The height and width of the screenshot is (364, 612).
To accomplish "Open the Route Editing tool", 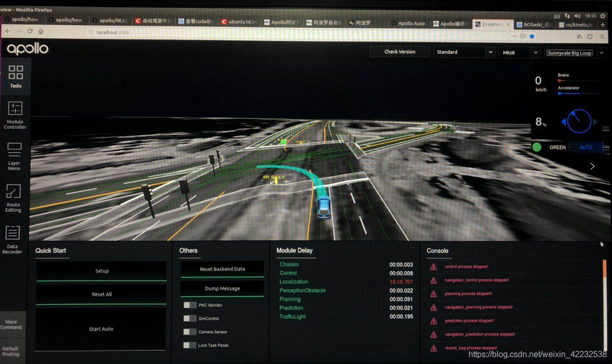I will 13,198.
